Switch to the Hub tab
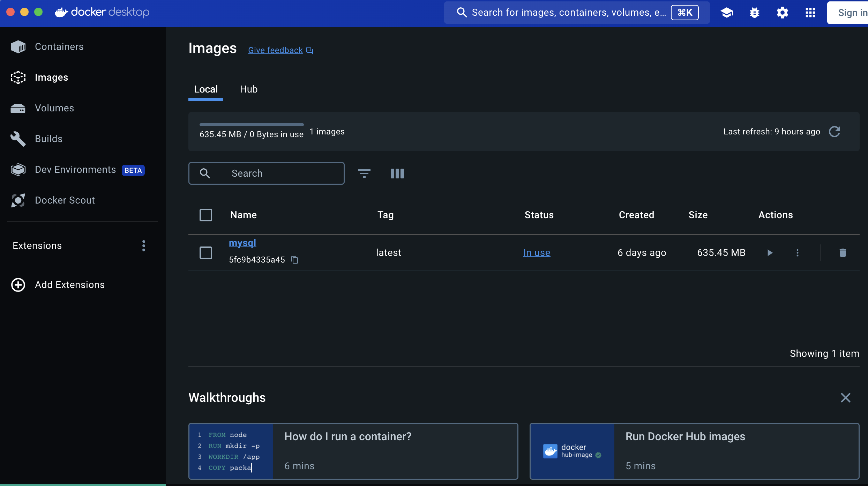Screen dimensions: 868x486 248,89
